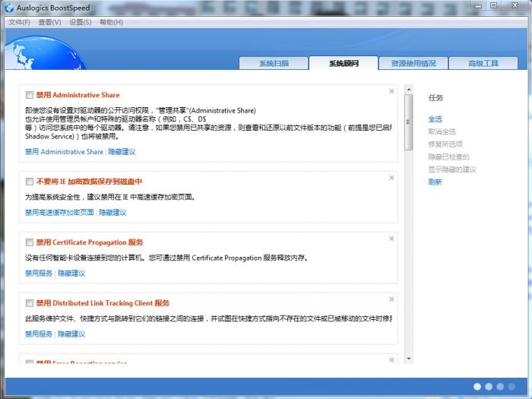The width and height of the screenshot is (532, 399).
Task: Click 隐藏建议 under Certificate Propagation
Action: [71, 273]
